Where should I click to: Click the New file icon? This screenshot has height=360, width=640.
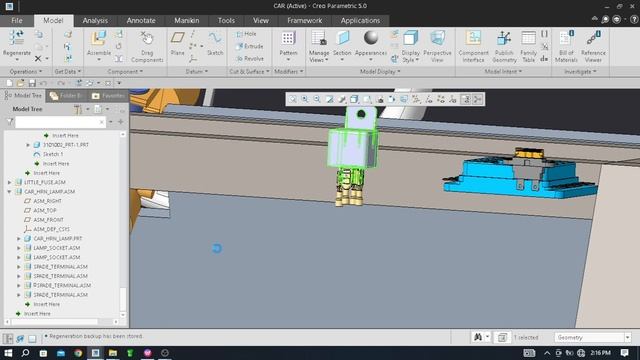point(9,83)
